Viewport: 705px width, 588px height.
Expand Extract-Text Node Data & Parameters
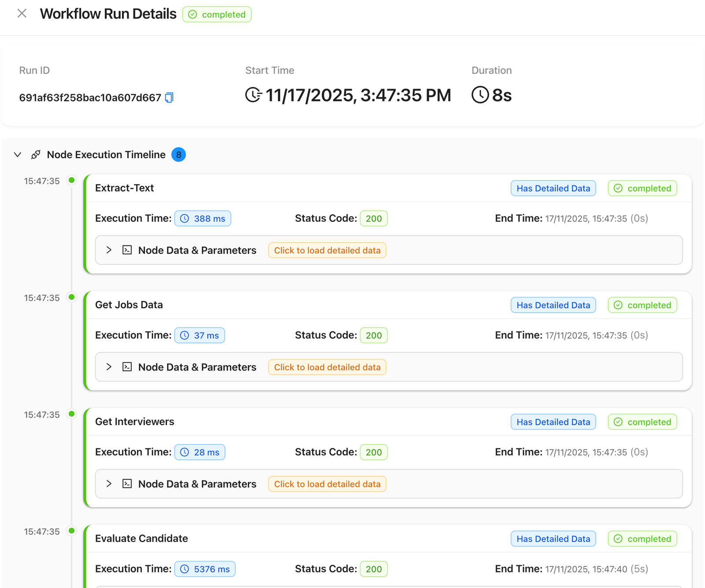tap(109, 250)
